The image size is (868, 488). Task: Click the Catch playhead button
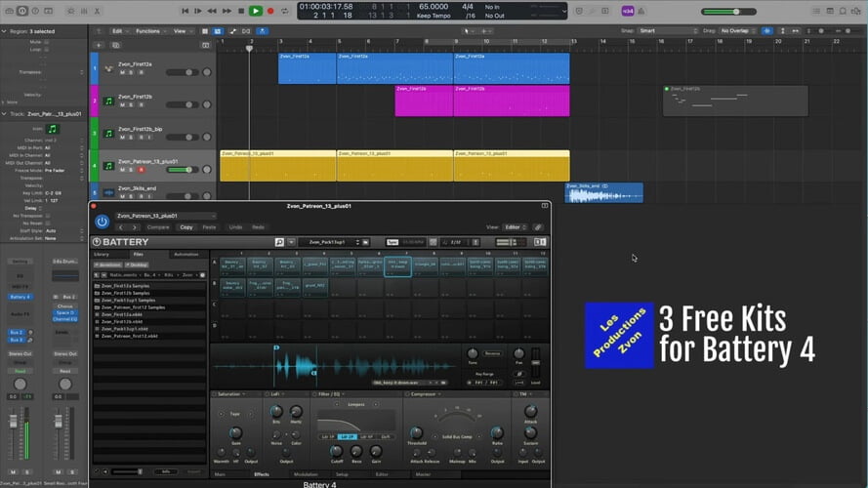(x=263, y=31)
